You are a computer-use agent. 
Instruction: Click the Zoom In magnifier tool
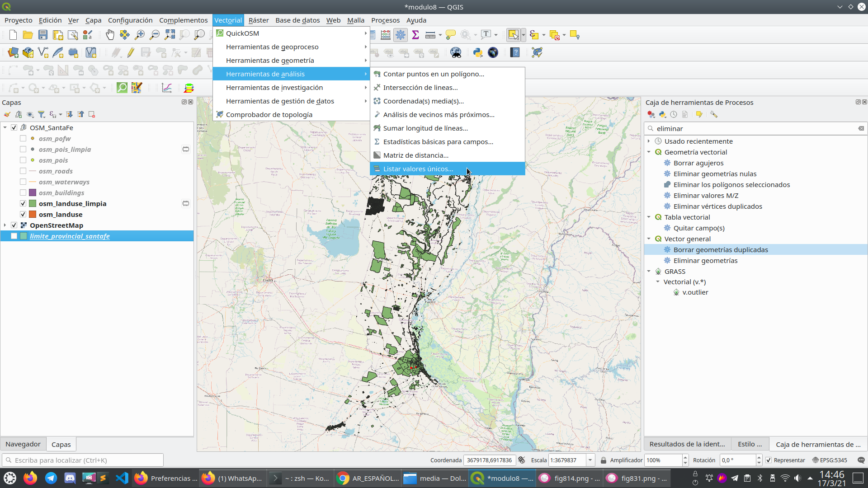click(140, 35)
